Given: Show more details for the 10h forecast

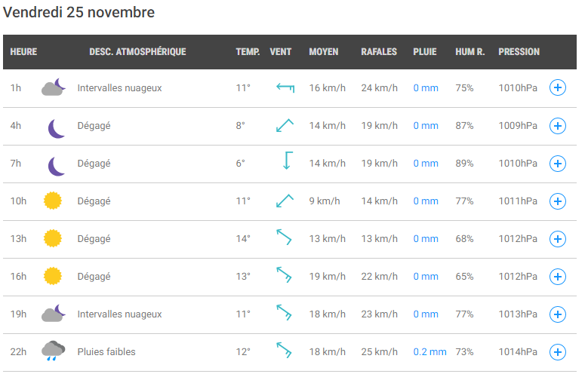Looking at the screenshot, I should [557, 201].
